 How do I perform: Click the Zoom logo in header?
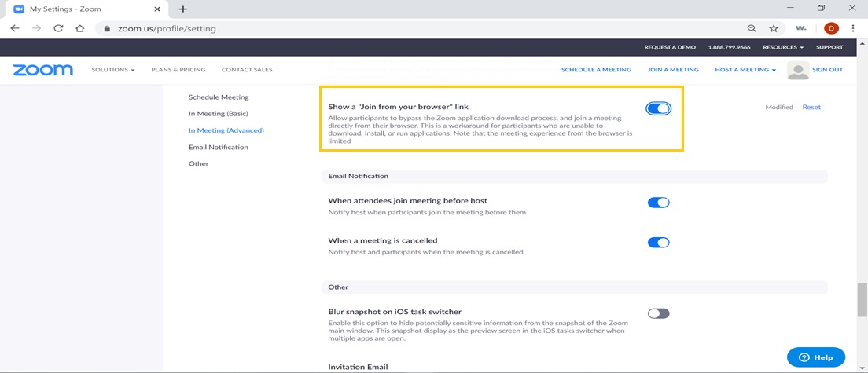click(x=43, y=70)
